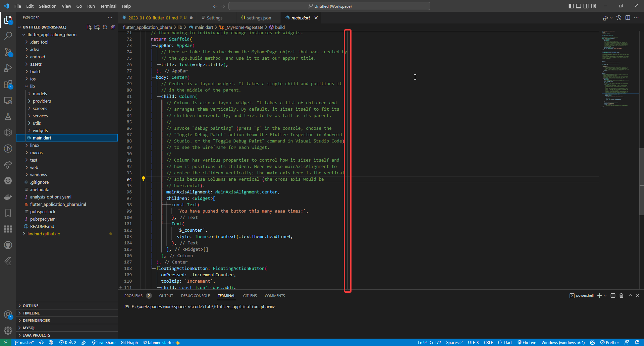Open the editor More Actions ellipsis menu
Screen dimensions: 644x346
pyautogui.click(x=636, y=18)
